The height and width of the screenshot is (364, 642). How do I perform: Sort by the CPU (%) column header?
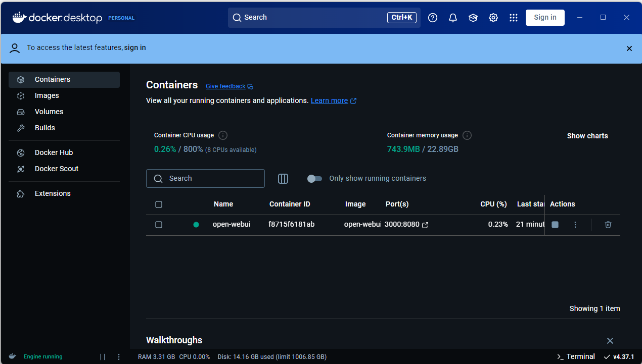[x=493, y=204]
